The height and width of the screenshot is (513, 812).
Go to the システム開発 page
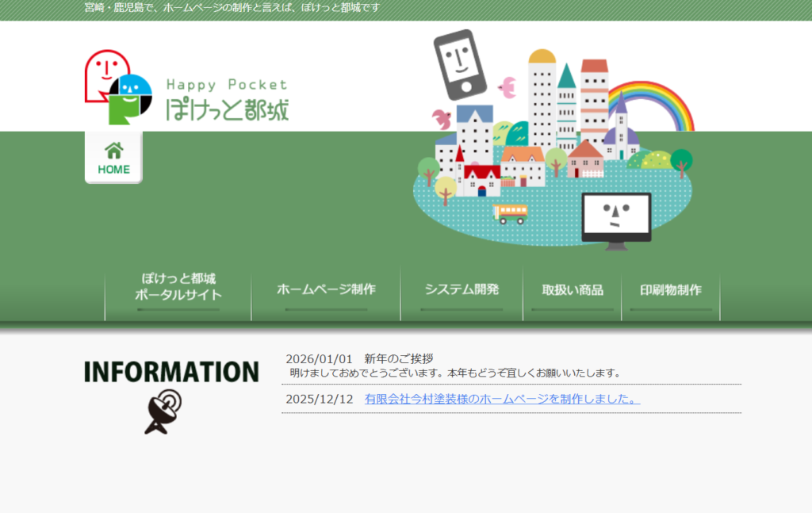click(462, 289)
